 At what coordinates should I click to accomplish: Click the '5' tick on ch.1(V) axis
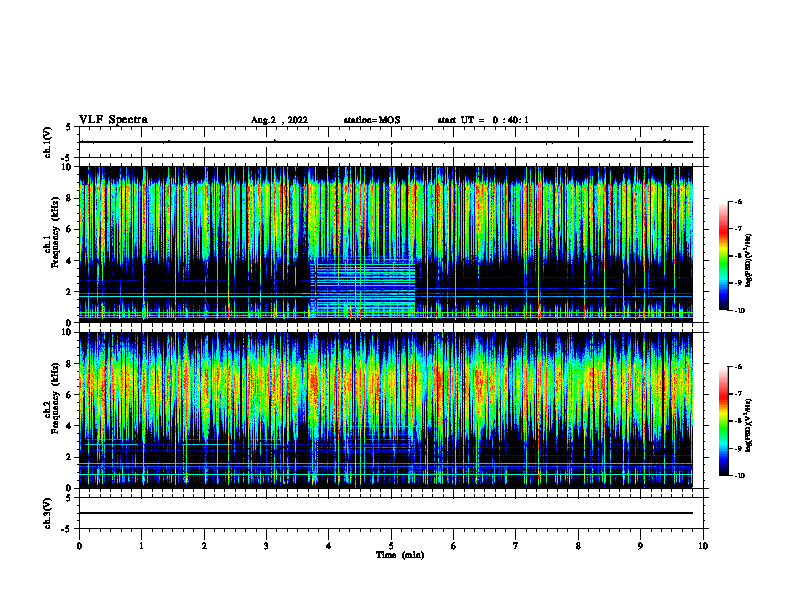69,127
